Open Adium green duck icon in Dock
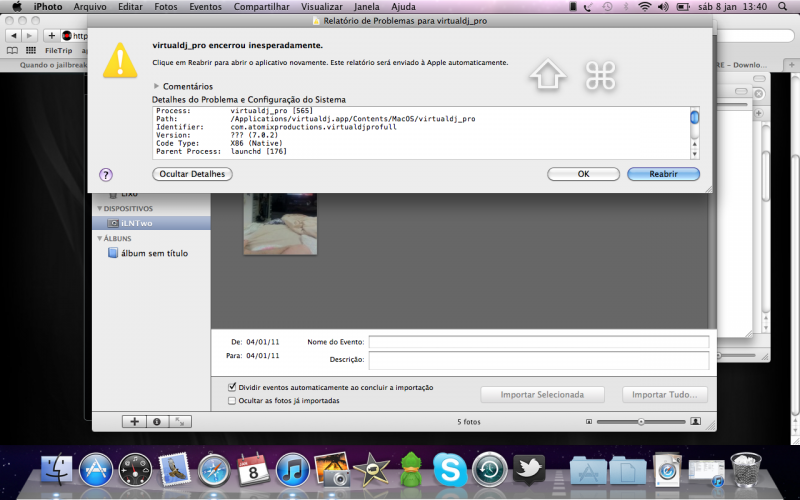 point(411,469)
